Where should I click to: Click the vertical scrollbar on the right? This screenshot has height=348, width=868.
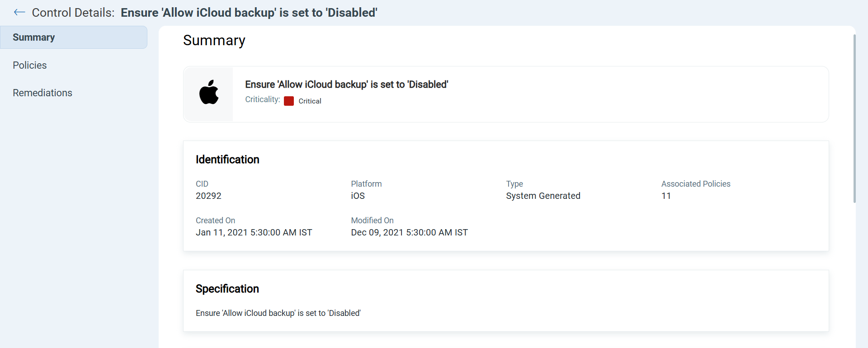[x=854, y=118]
